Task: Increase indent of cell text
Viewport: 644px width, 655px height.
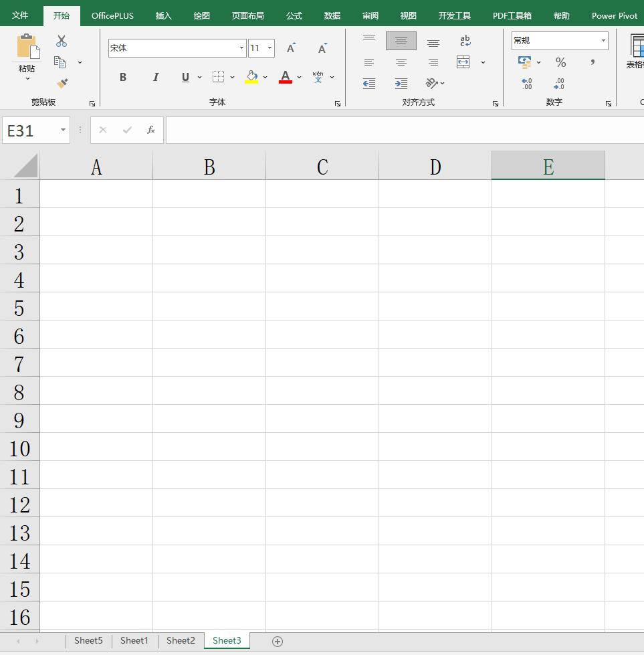Action: pos(401,84)
